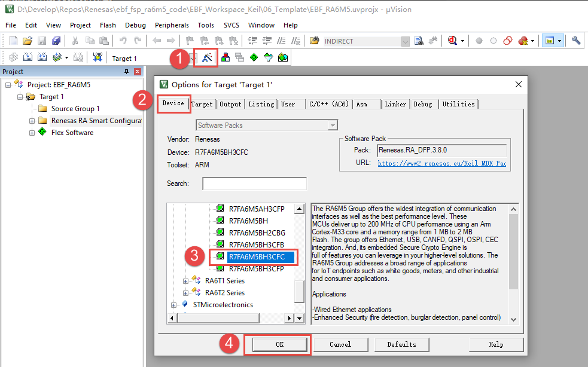Expand the STMicroelectronics vendor node

173,305
